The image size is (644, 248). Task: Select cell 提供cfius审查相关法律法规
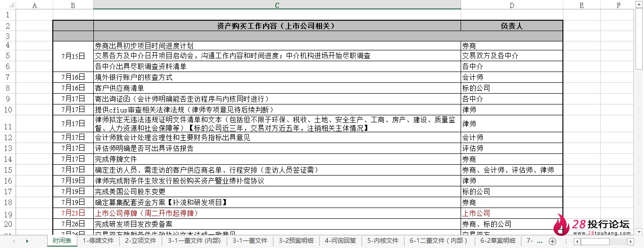[x=277, y=109]
